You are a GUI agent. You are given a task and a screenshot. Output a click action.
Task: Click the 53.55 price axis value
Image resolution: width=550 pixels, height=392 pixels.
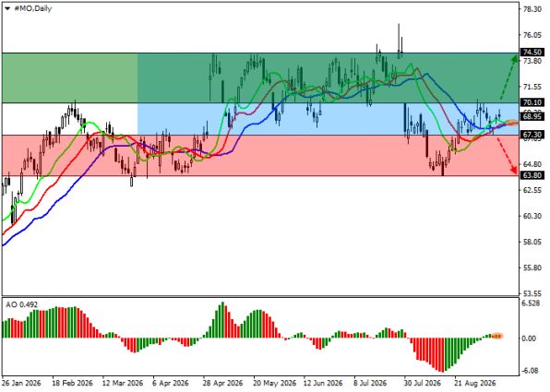(x=532, y=293)
